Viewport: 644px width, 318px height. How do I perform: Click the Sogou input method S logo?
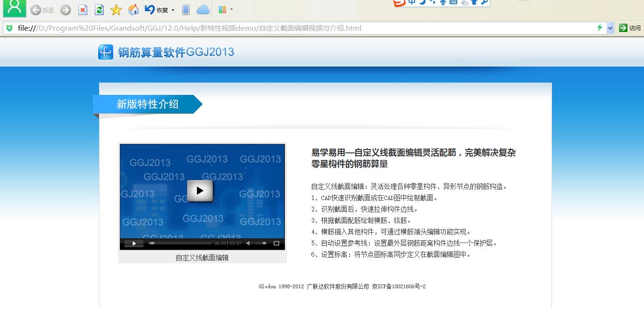click(399, 3)
